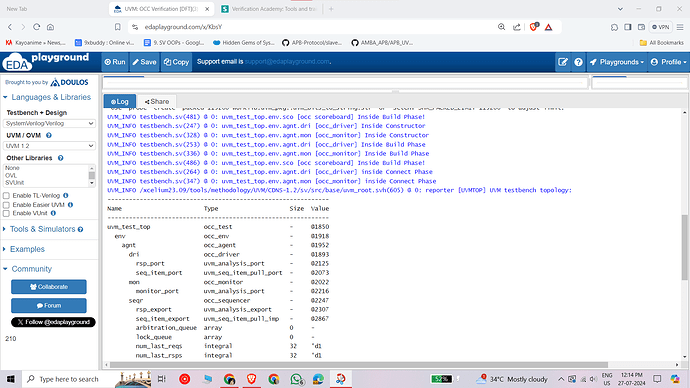Viewport: 690px width, 388px height.
Task: Click the support@edaplayground.com email link
Action: click(287, 62)
